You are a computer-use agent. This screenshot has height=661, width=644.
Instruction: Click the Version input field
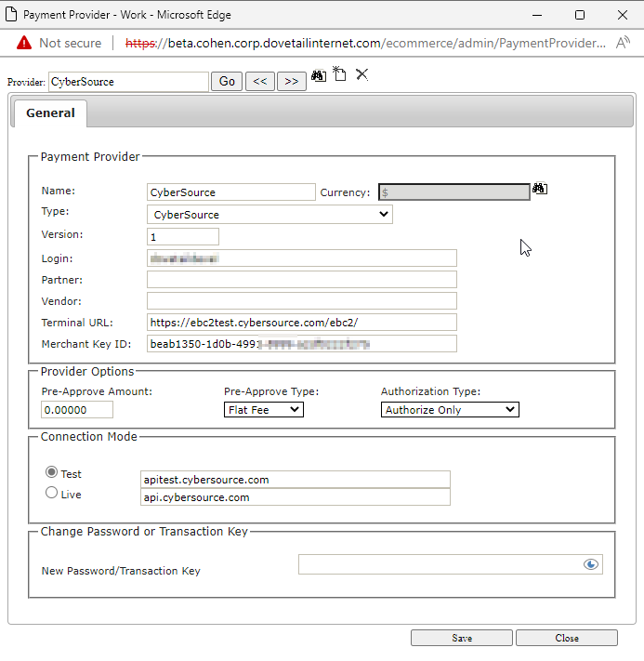point(183,236)
